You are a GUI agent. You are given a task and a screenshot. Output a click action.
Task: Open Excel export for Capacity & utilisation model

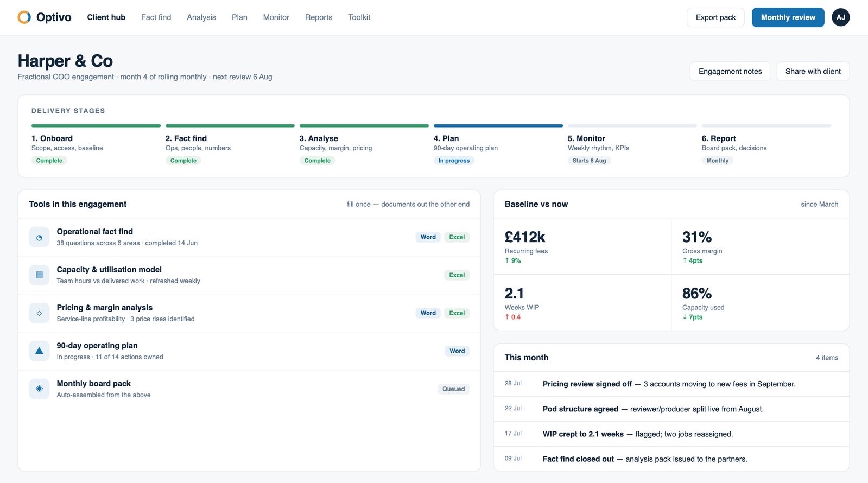pyautogui.click(x=457, y=275)
